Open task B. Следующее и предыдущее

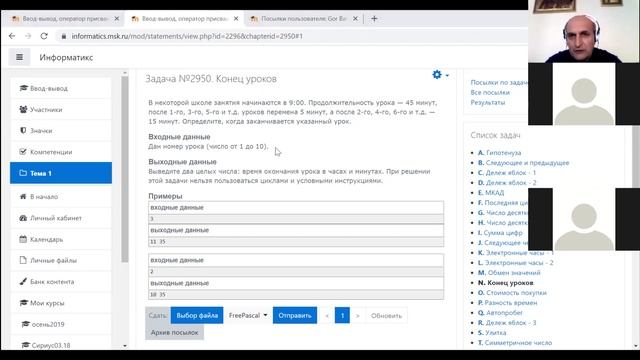tap(524, 162)
